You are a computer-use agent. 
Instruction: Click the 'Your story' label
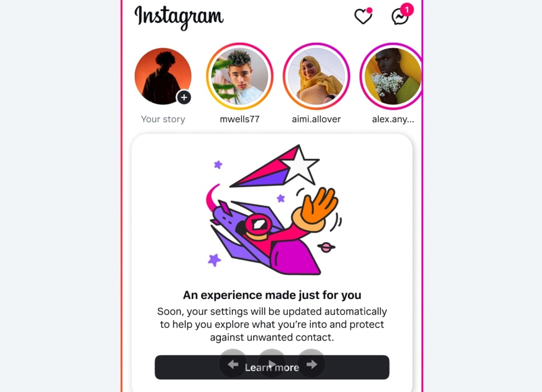(x=163, y=119)
